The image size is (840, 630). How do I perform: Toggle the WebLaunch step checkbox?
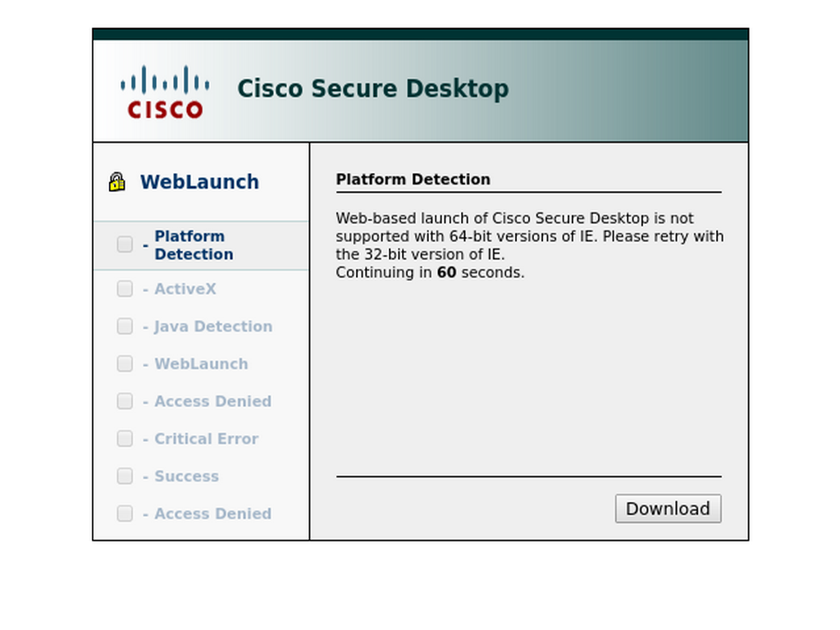[x=125, y=363]
